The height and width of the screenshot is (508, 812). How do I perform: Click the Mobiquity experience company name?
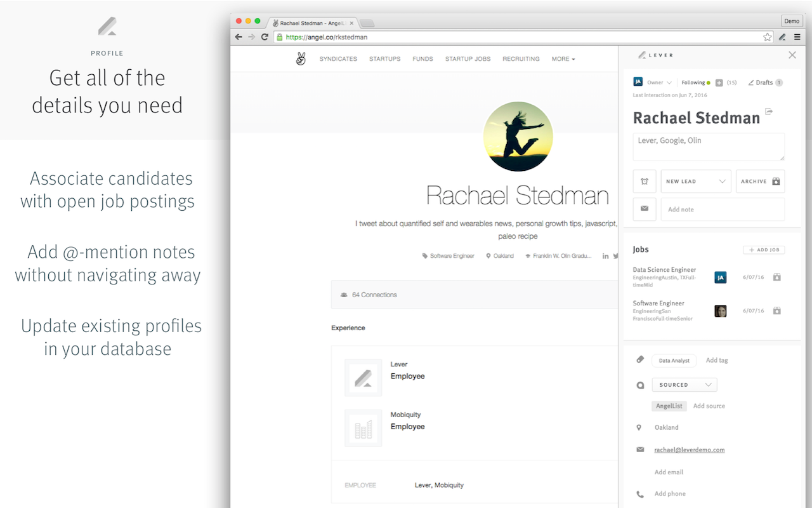(405, 415)
